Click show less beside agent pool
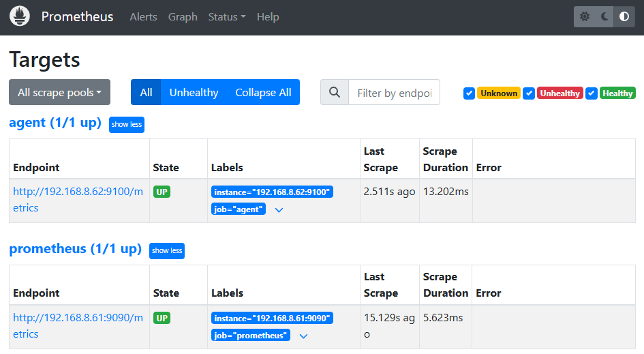Image resolution: width=644 pixels, height=354 pixels. coord(127,125)
